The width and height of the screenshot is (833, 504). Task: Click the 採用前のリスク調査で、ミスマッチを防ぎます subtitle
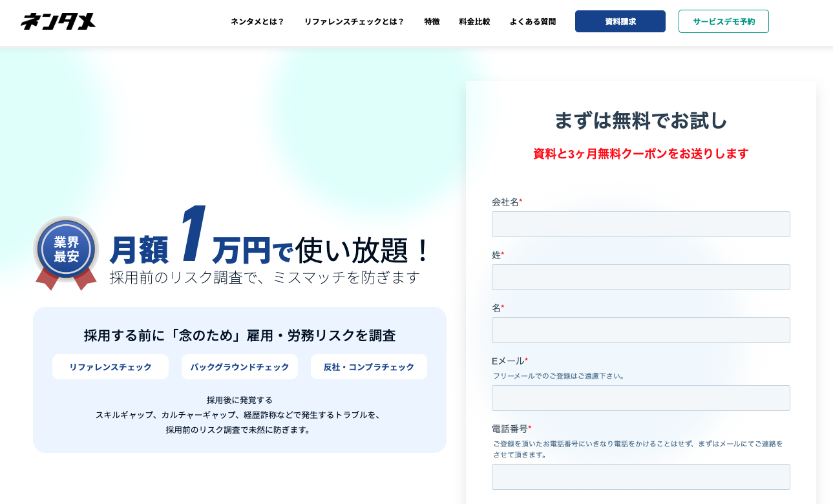click(265, 277)
